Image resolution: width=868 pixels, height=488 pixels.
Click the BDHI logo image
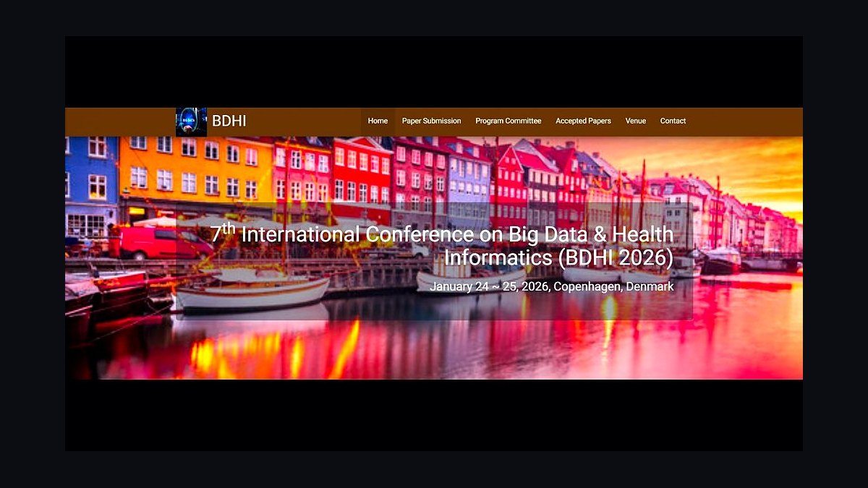point(191,121)
